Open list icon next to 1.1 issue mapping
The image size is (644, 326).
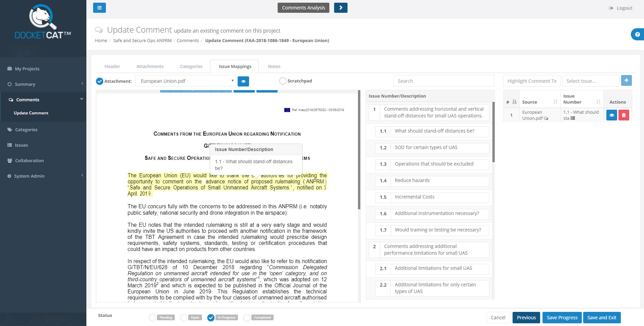pyautogui.click(x=573, y=118)
